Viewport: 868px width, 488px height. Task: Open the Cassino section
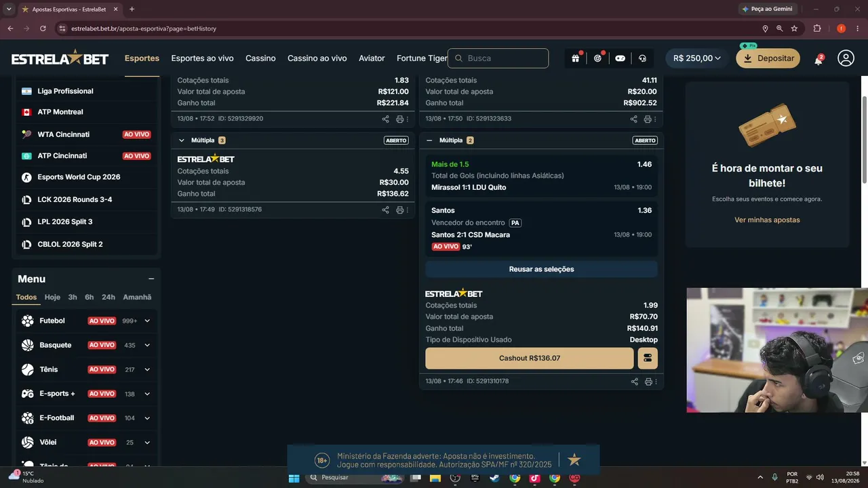(260, 58)
